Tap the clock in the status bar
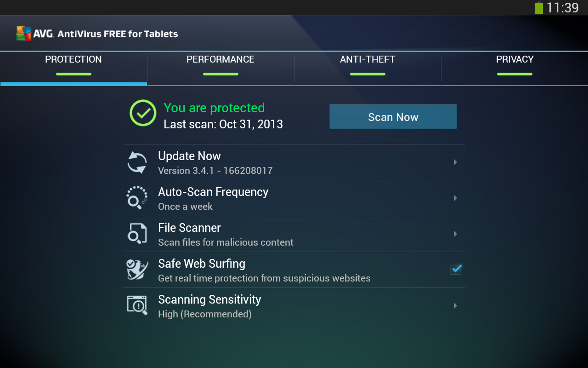The height and width of the screenshot is (368, 588). tap(563, 8)
